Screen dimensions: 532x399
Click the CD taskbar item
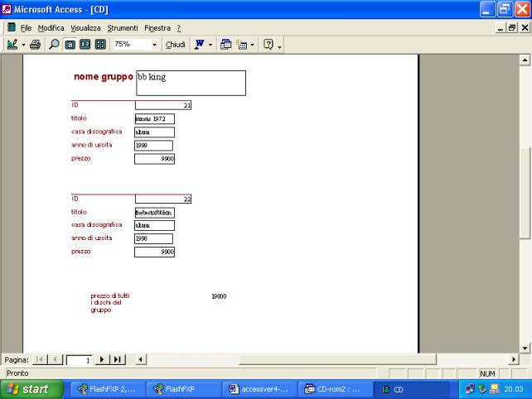click(411, 389)
